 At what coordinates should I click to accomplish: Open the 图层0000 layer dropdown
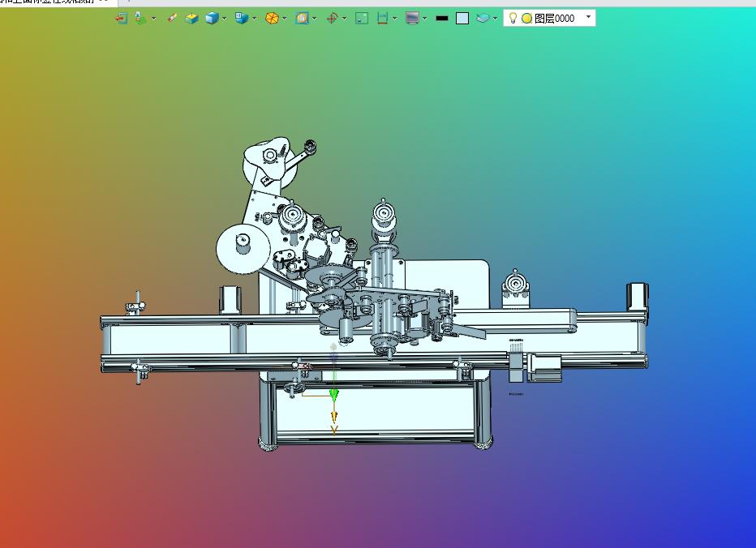point(588,17)
